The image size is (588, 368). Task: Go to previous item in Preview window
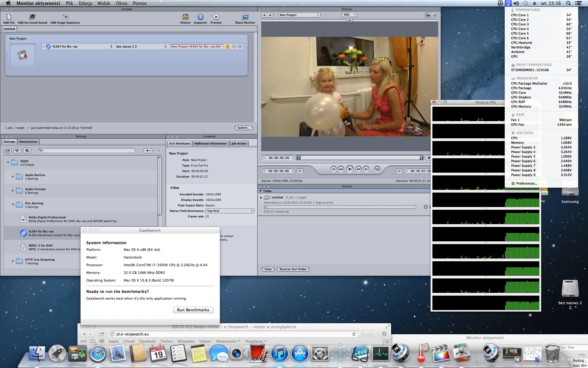264,15
